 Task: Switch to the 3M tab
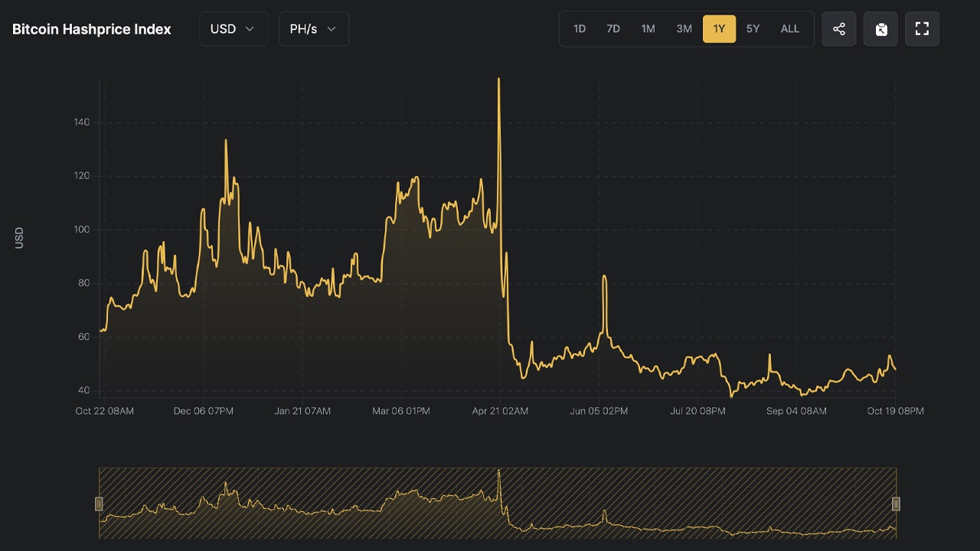[x=684, y=28]
